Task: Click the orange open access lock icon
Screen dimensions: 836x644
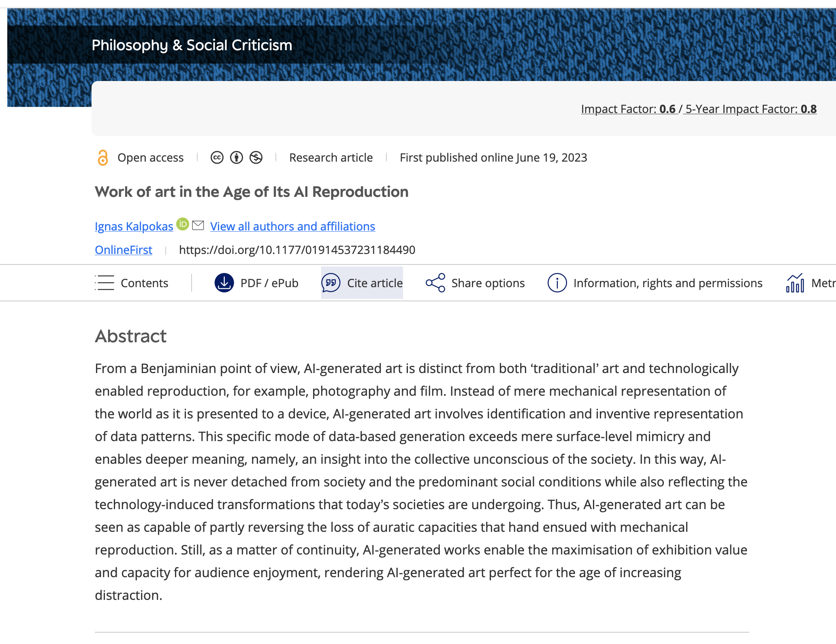Action: point(103,158)
